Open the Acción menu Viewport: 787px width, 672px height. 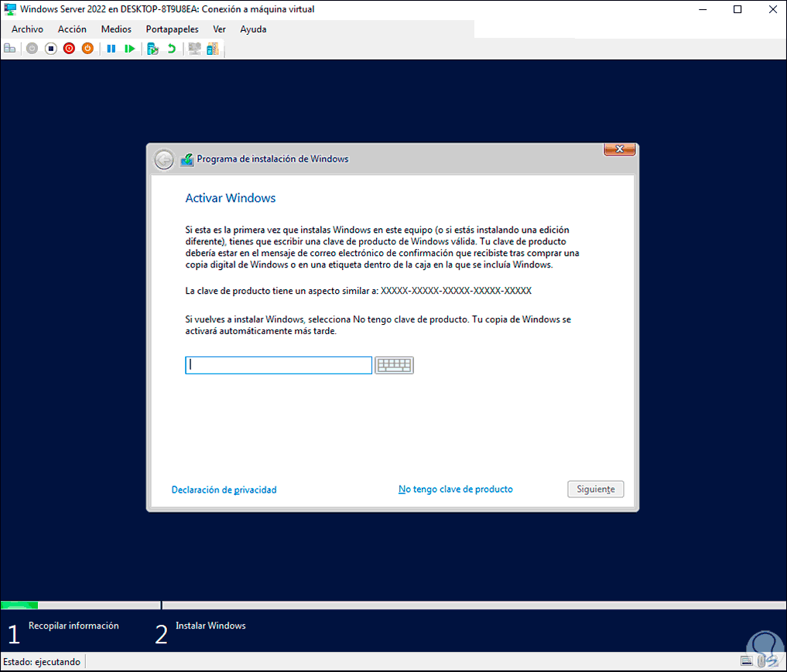click(x=72, y=29)
